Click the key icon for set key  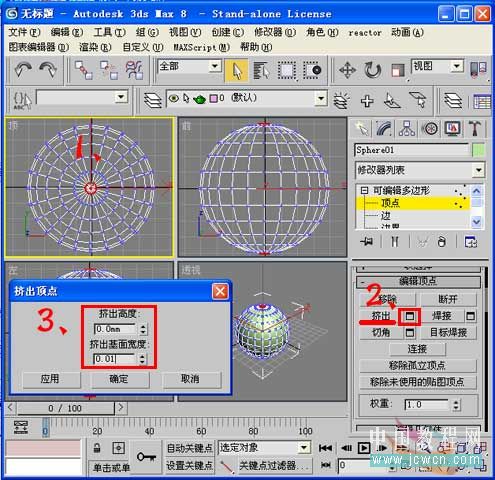146,456
